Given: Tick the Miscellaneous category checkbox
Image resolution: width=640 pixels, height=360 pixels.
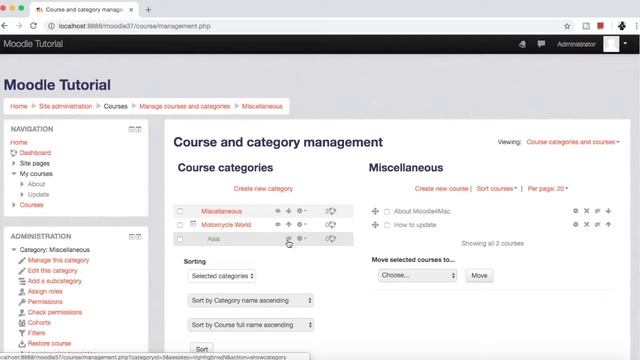Looking at the screenshot, I should click(x=180, y=211).
